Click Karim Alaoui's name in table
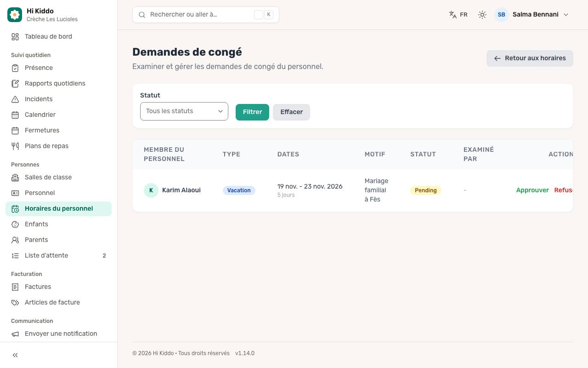 [181, 190]
